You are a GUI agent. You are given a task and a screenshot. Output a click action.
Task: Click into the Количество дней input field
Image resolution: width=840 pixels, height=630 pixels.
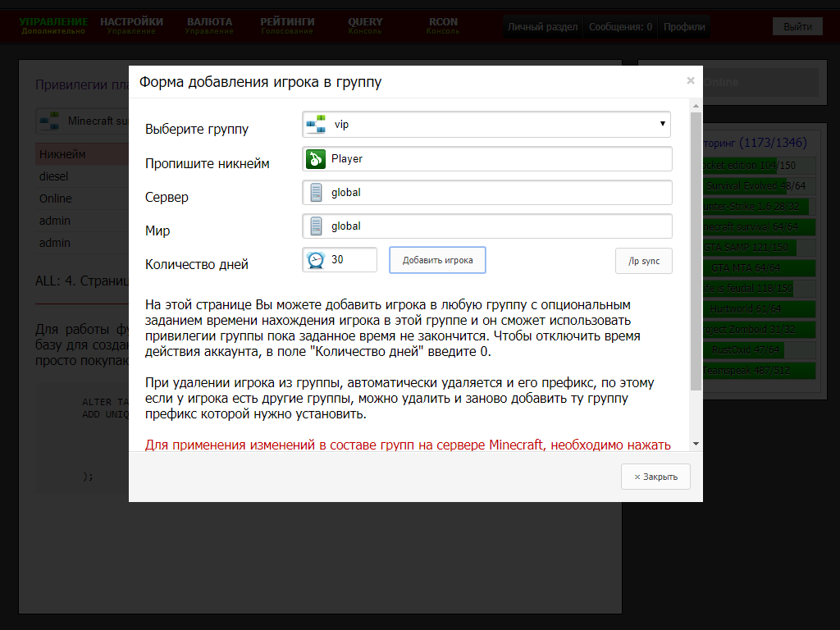(351, 260)
